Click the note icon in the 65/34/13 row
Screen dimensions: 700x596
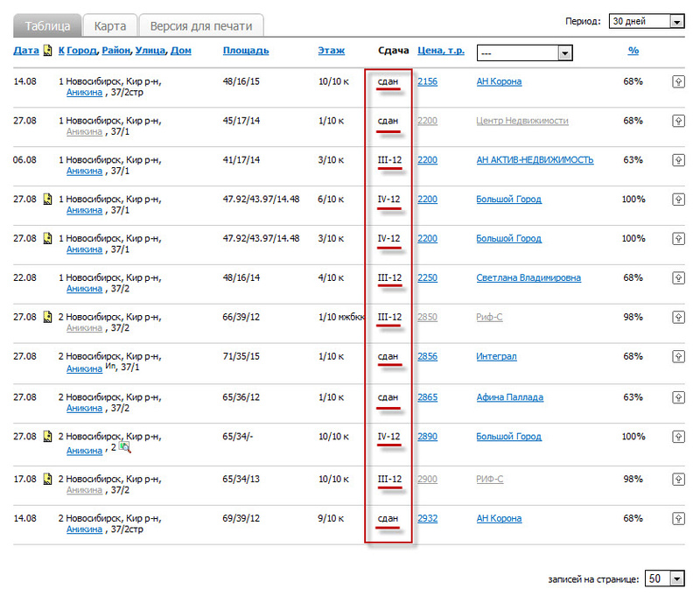tap(48, 480)
